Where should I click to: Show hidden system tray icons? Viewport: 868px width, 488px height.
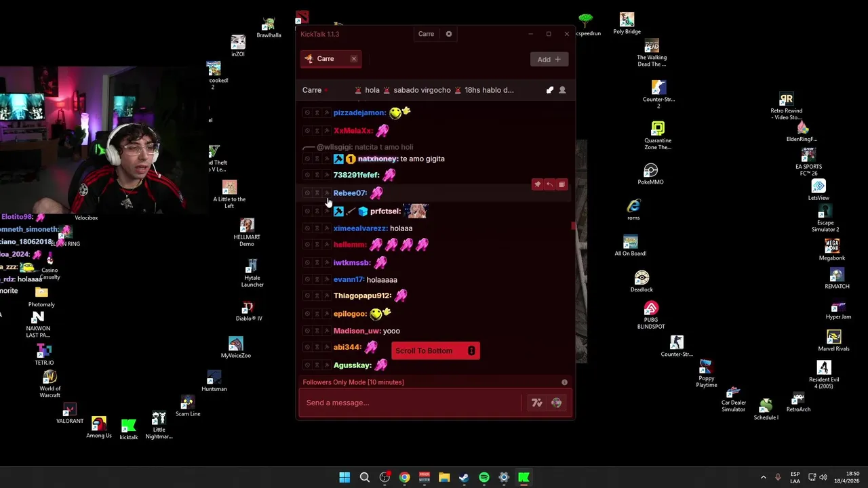pos(763,477)
